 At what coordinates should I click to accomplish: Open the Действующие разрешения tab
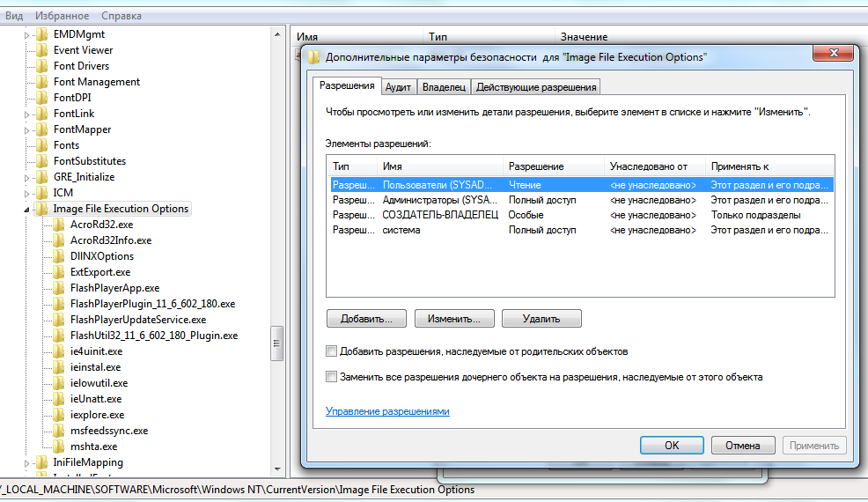point(536,87)
